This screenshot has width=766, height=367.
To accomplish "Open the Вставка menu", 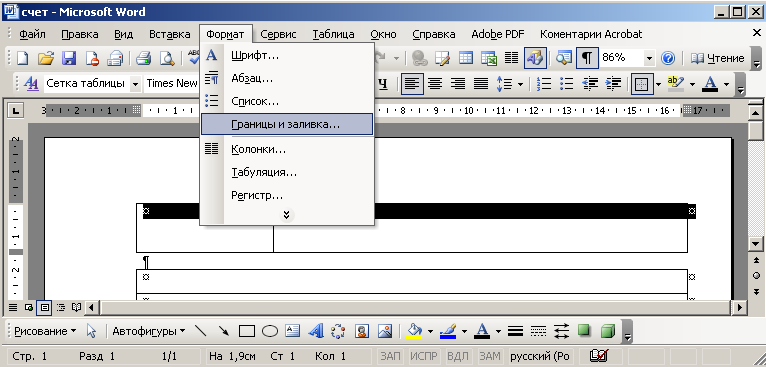I will (x=170, y=34).
